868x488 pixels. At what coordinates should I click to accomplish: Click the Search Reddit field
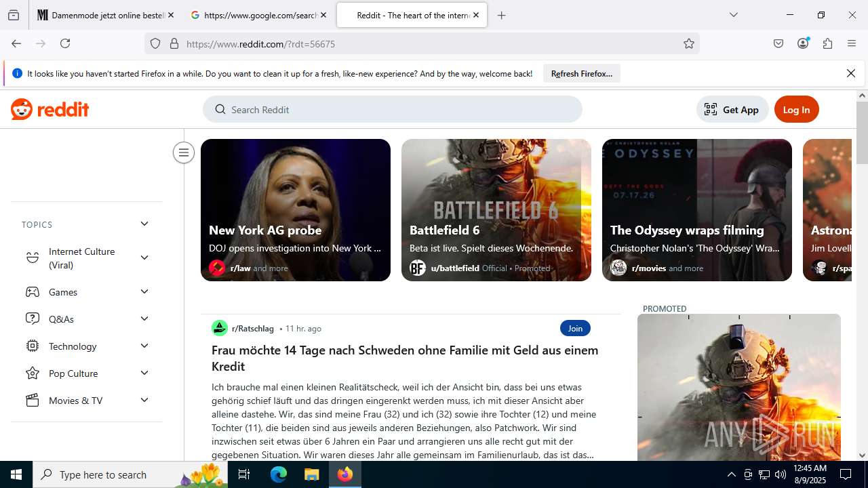pos(393,109)
